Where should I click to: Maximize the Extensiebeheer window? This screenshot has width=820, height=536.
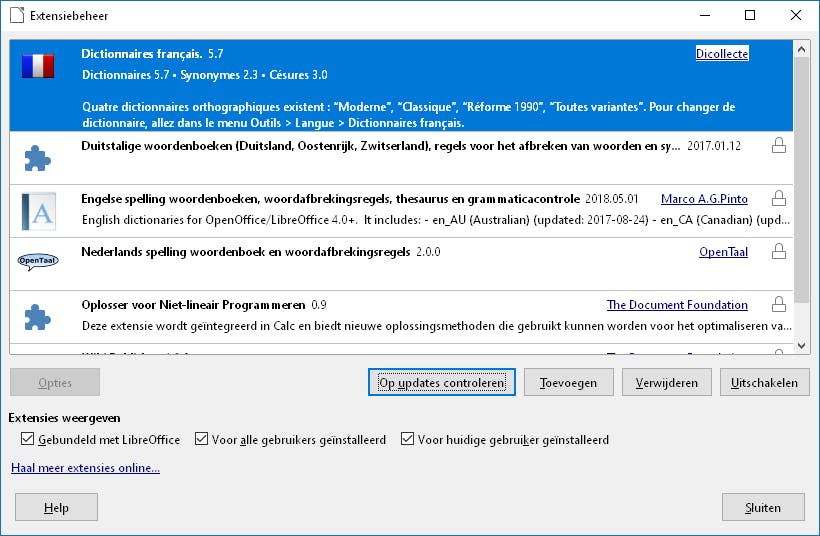[x=750, y=15]
